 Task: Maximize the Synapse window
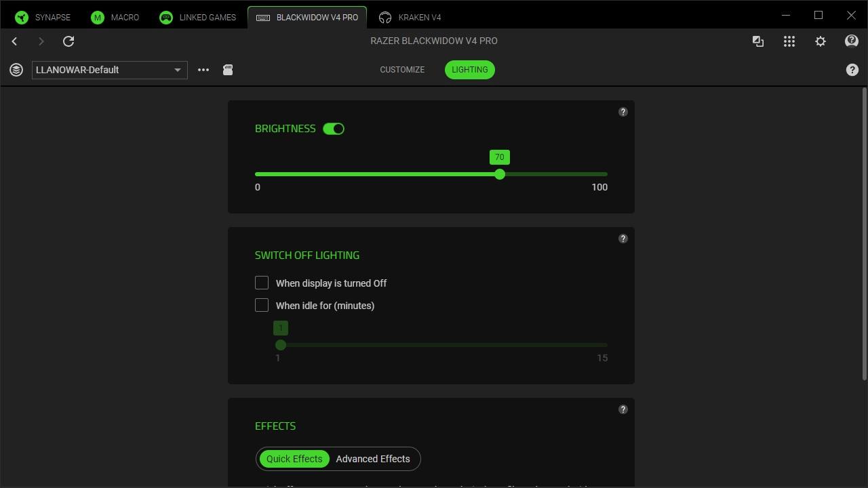click(x=818, y=15)
